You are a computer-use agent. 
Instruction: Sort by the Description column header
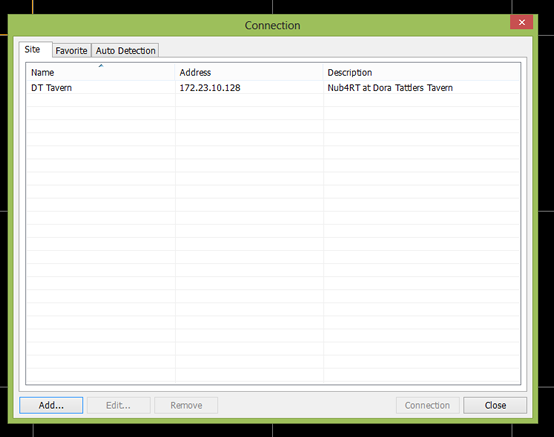pos(421,72)
